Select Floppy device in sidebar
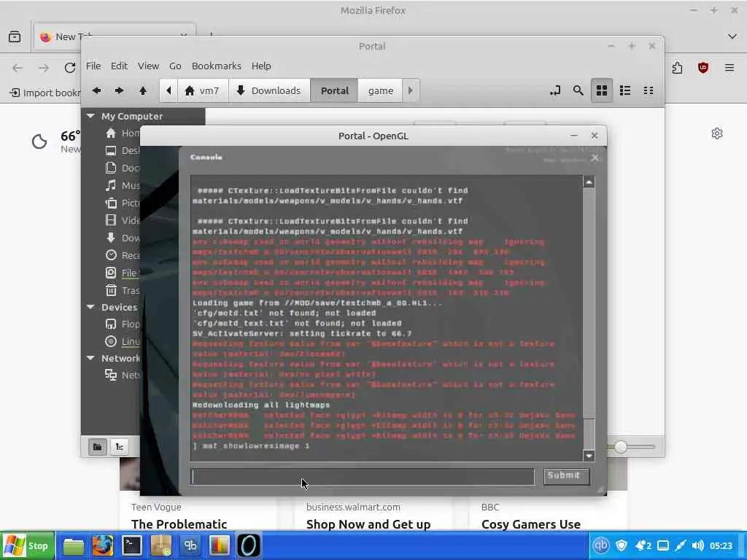Image resolution: width=747 pixels, height=560 pixels. pos(122,324)
